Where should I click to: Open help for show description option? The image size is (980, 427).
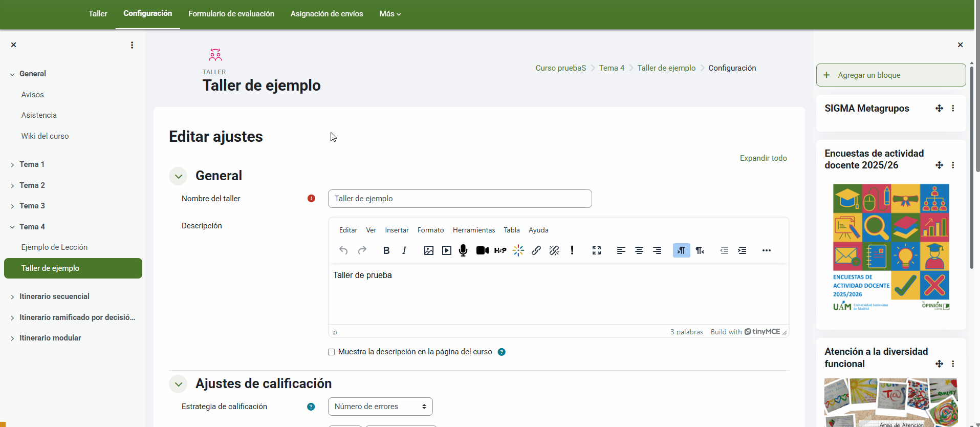click(x=502, y=352)
